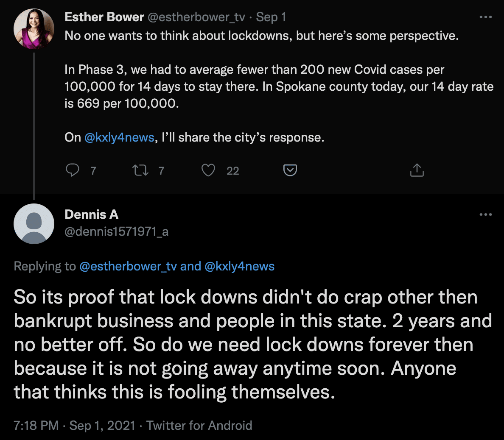The width and height of the screenshot is (504, 440).
Task: Open the share tweet icon
Action: (x=417, y=170)
